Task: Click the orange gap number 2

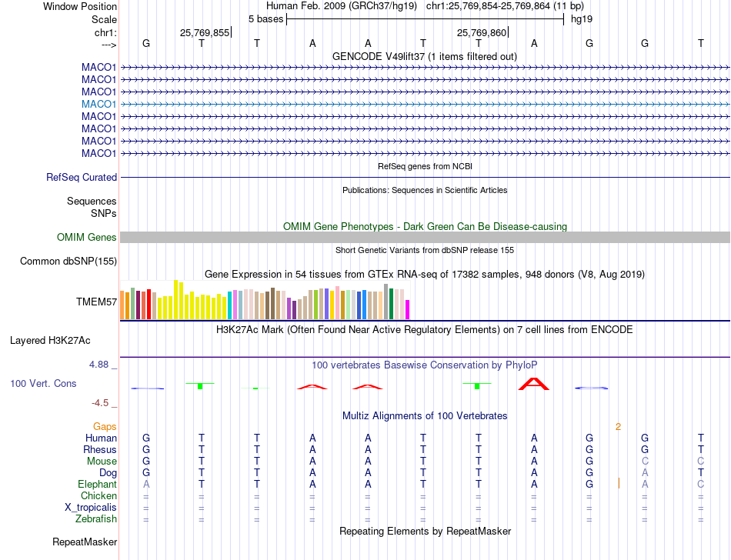Action: [618, 427]
